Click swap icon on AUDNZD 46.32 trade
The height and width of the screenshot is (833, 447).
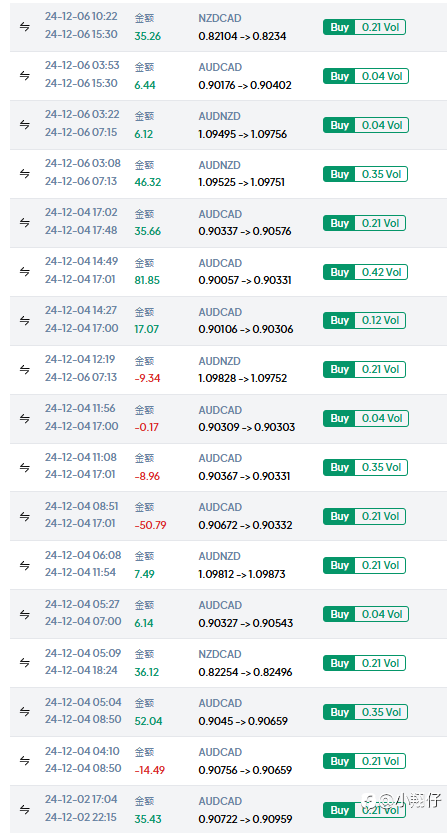coord(24,174)
